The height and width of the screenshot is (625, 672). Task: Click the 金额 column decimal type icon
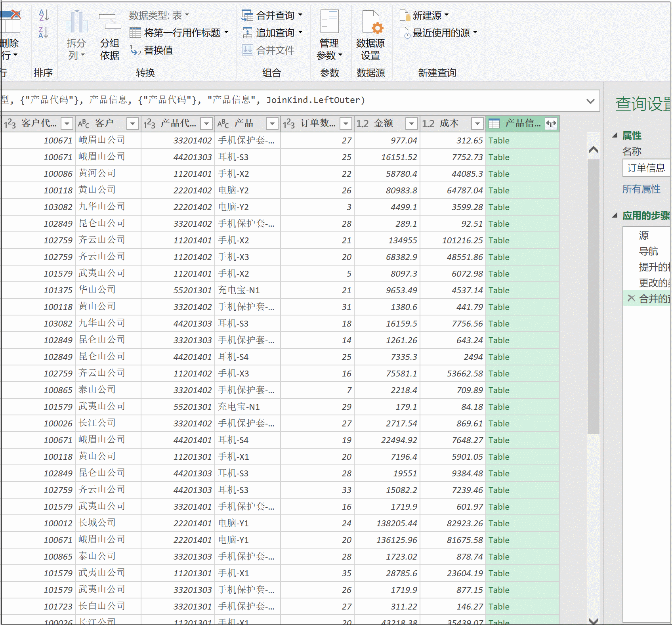(362, 124)
